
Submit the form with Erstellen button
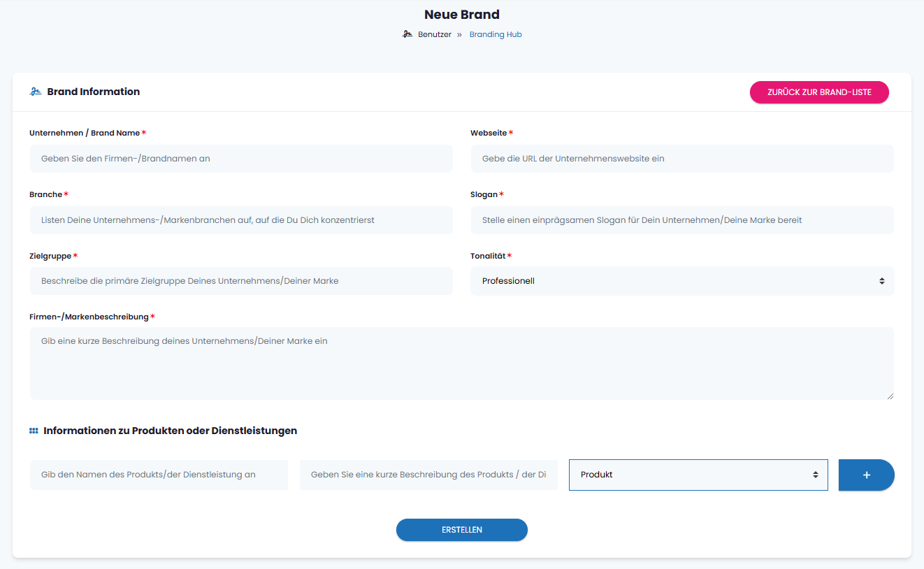(x=461, y=530)
